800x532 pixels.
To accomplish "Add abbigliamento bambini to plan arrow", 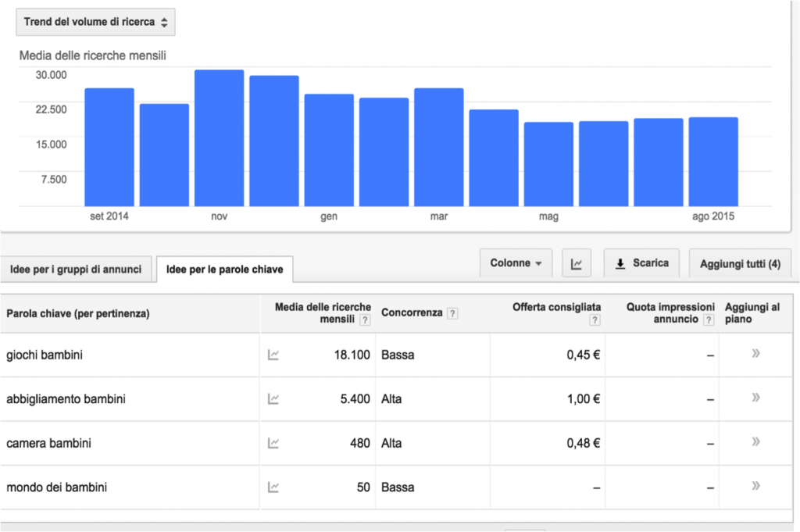I will click(x=755, y=398).
